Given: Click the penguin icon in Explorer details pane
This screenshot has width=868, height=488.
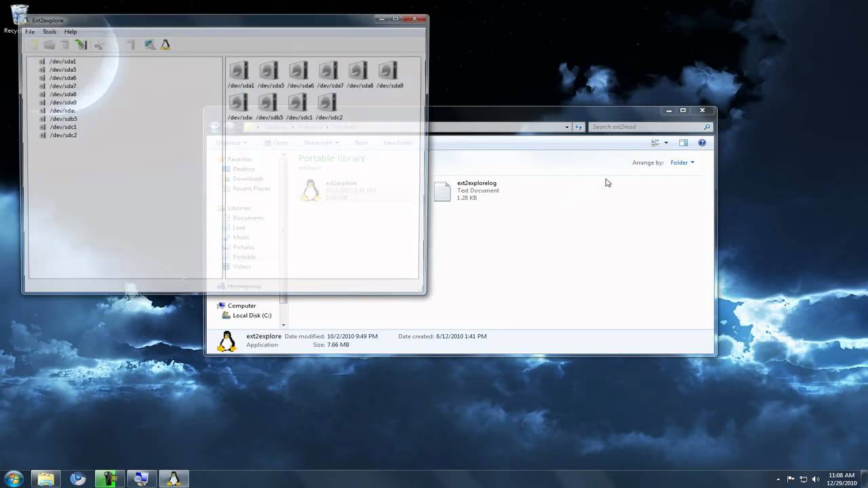Looking at the screenshot, I should [226, 341].
